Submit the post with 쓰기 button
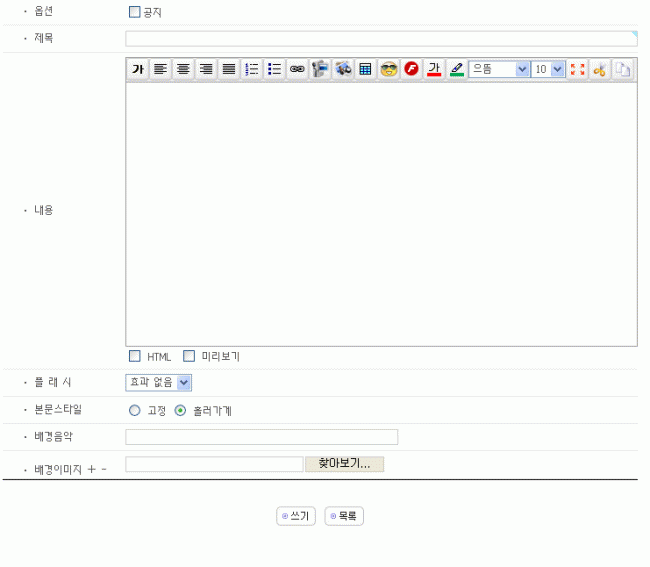Image resolution: width=650 pixels, height=567 pixels. pos(296,516)
